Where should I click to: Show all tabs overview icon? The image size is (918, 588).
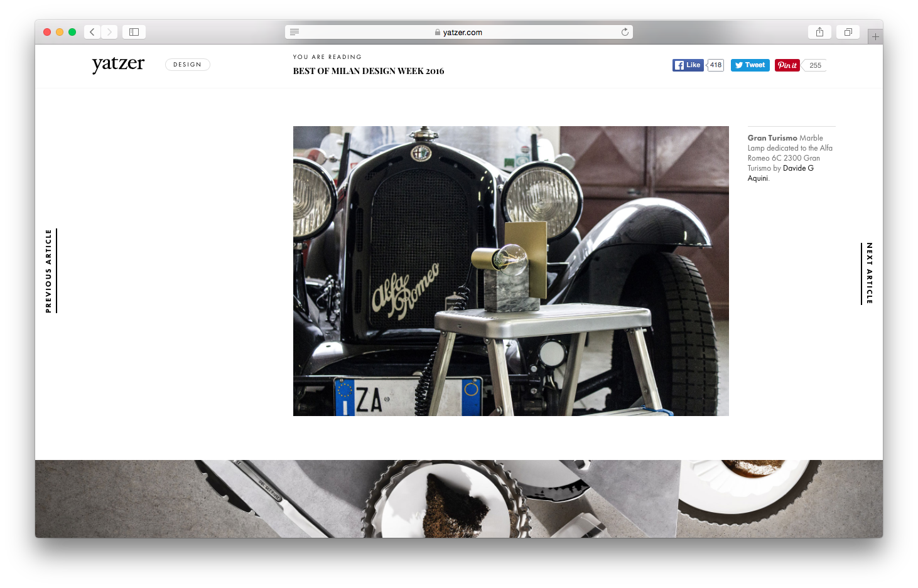pyautogui.click(x=848, y=32)
